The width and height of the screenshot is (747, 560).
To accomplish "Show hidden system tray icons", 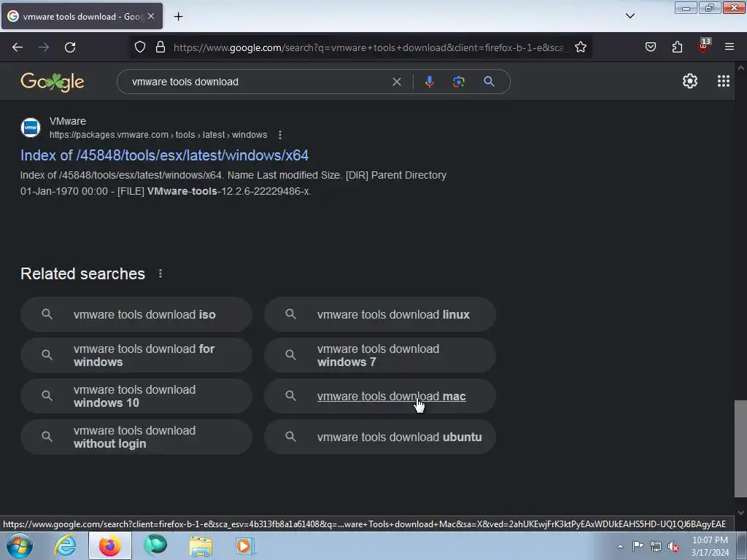I will pyautogui.click(x=620, y=546).
